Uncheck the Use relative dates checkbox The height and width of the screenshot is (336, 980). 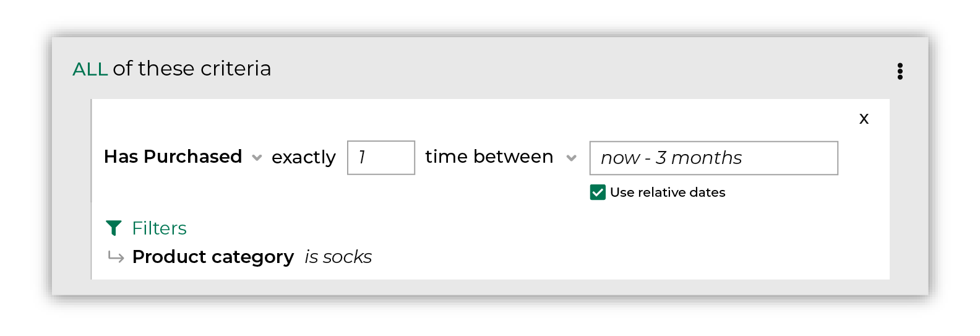pyautogui.click(x=598, y=192)
